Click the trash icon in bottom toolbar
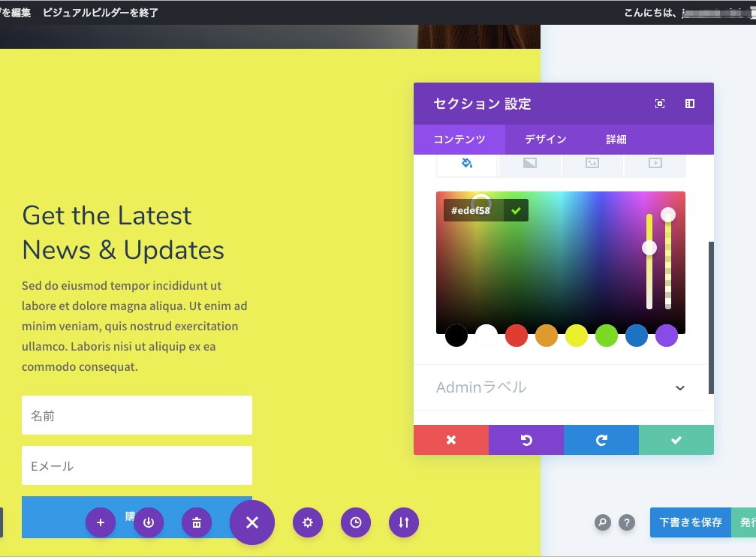 [197, 522]
